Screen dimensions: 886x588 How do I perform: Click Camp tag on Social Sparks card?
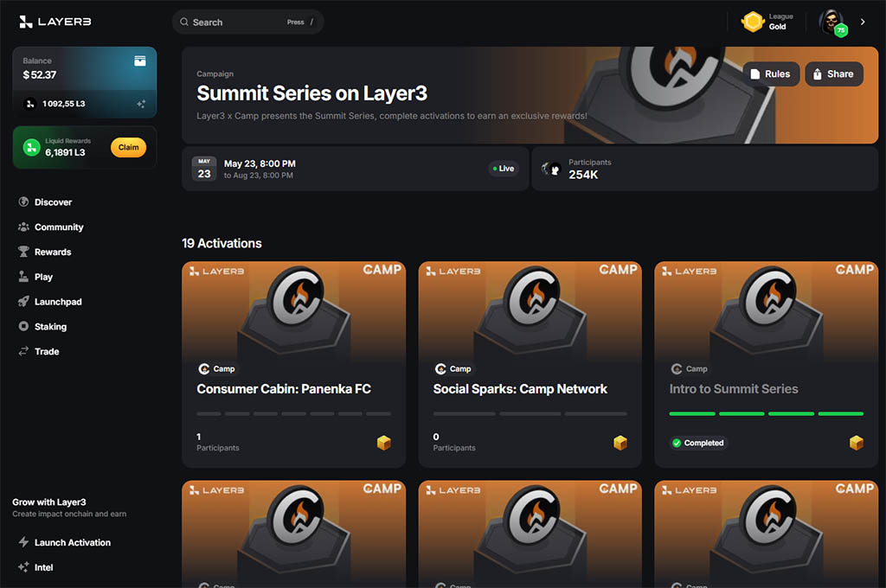pos(453,369)
